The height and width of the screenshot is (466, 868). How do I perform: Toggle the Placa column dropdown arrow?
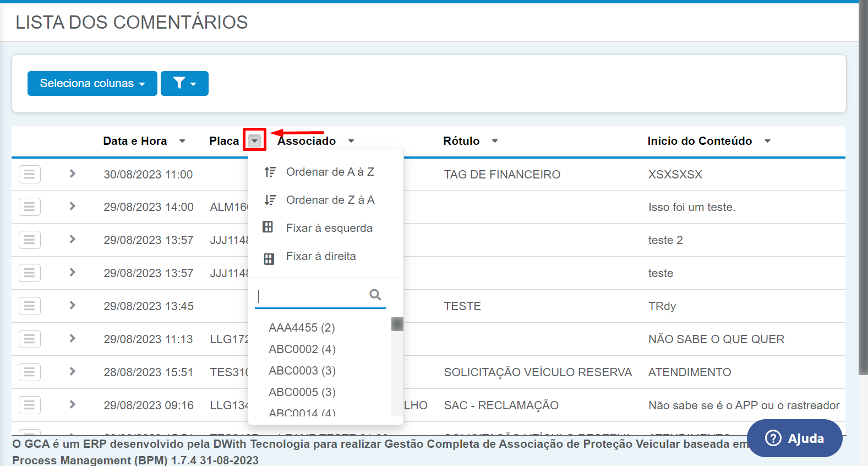tap(254, 140)
